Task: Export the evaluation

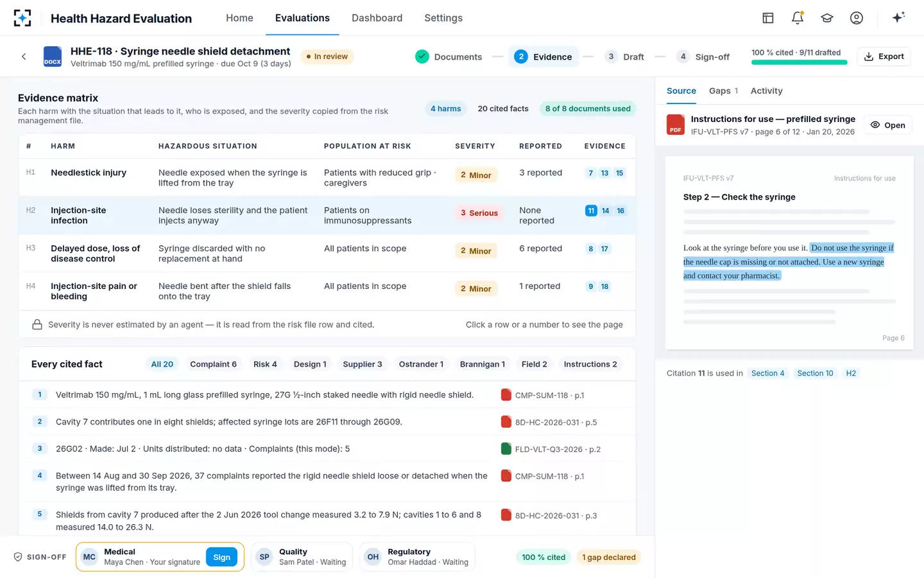Action: point(884,57)
